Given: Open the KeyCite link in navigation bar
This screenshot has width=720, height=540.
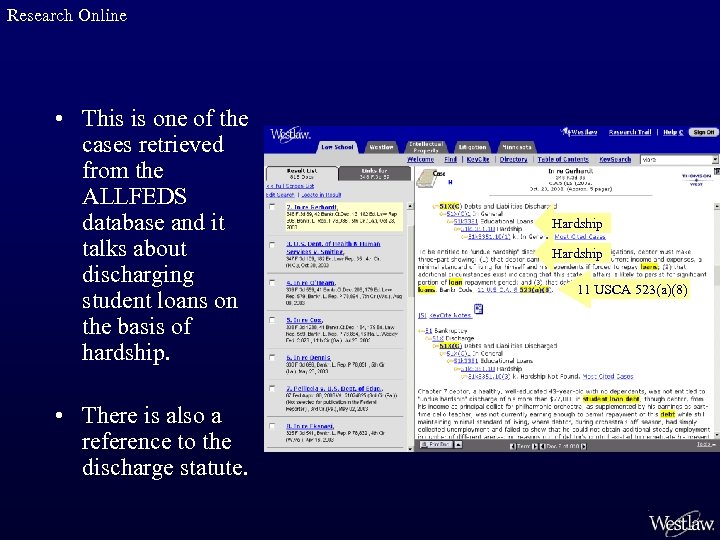Looking at the screenshot, I should [478, 159].
